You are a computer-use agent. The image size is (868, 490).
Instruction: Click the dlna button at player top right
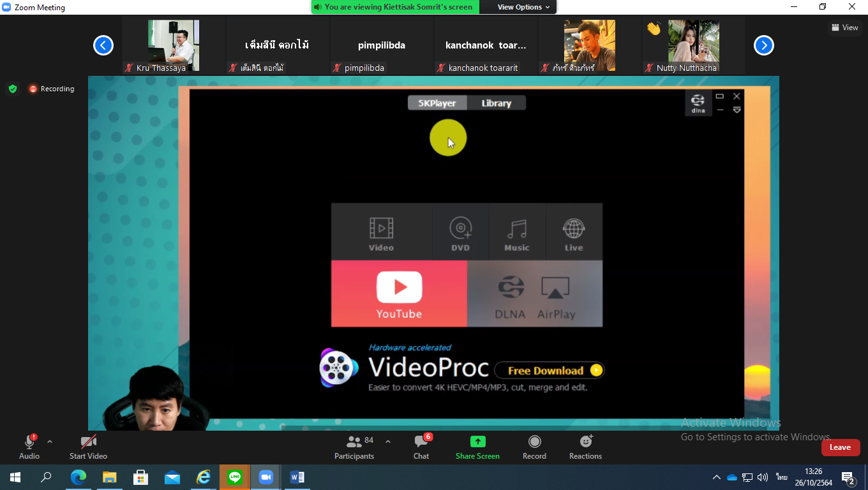pyautogui.click(x=698, y=103)
